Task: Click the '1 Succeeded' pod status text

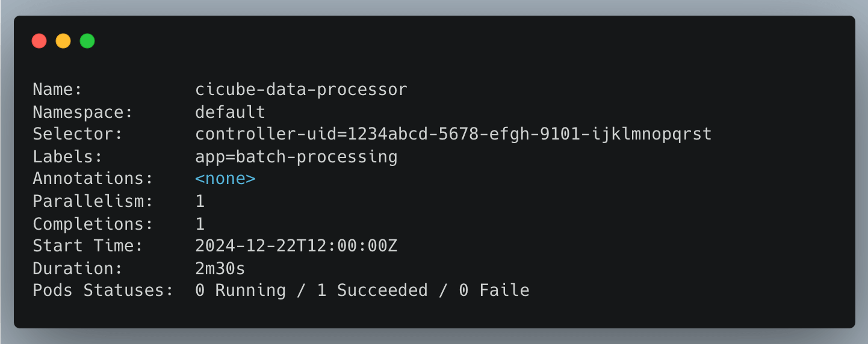Action: (x=372, y=290)
